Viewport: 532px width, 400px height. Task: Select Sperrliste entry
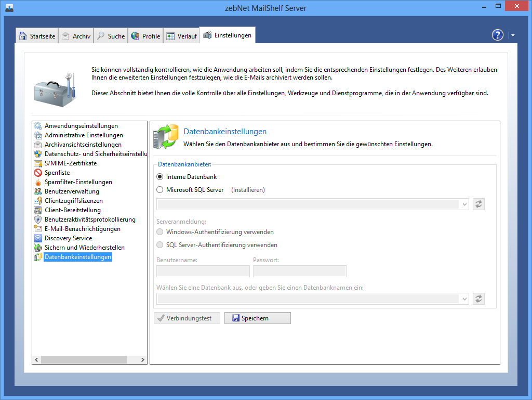(x=57, y=173)
